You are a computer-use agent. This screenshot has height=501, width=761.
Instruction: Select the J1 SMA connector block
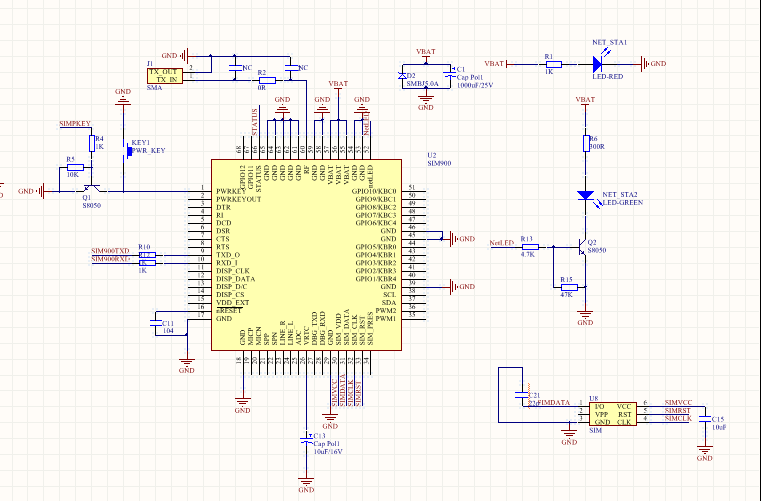coord(165,76)
